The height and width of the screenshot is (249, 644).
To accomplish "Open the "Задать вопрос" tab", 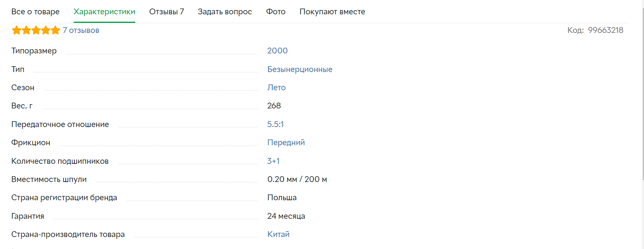I will coord(225,12).
